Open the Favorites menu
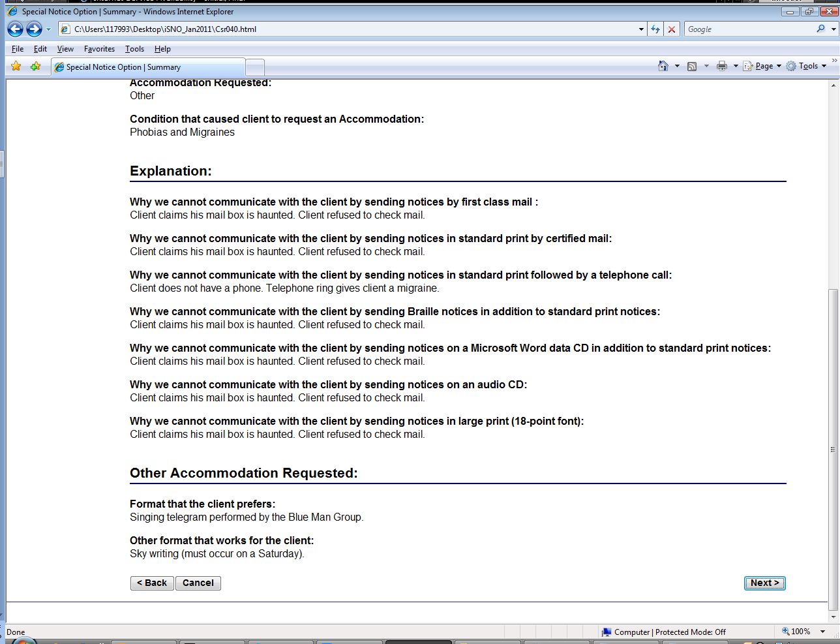This screenshot has width=840, height=644. [x=99, y=49]
